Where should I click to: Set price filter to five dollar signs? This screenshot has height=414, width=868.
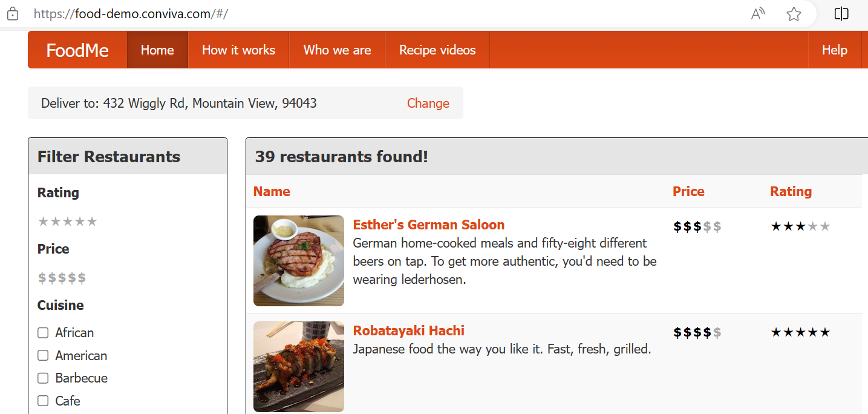[82, 278]
